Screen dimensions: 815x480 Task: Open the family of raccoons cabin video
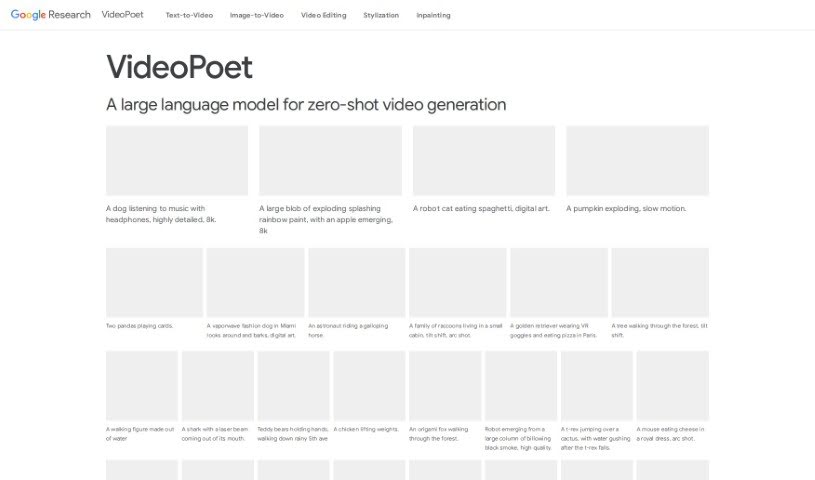click(457, 282)
